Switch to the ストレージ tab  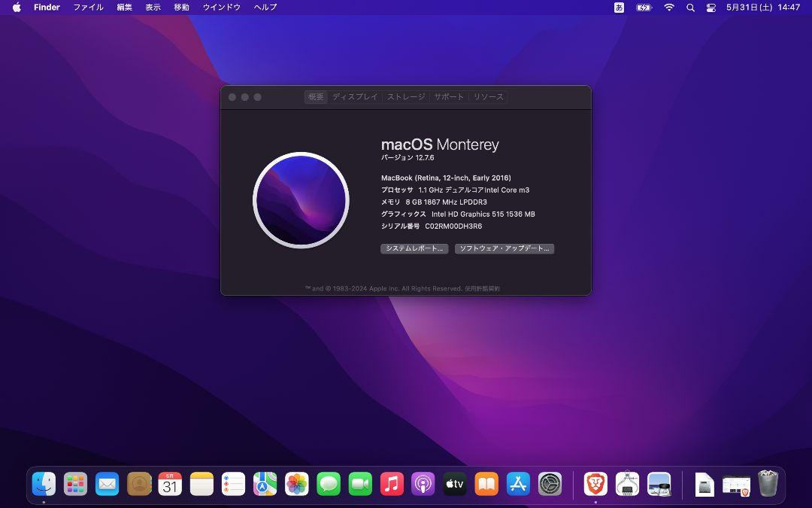406,97
